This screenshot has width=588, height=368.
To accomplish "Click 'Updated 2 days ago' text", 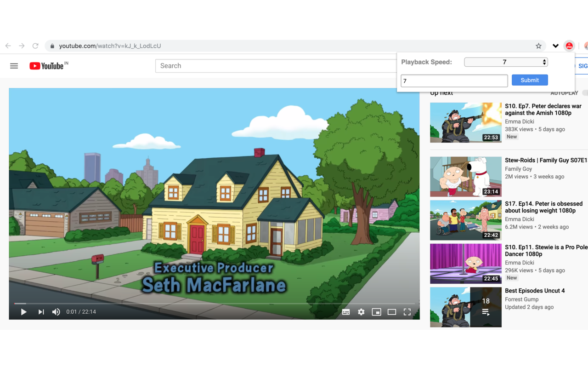I will click(529, 307).
